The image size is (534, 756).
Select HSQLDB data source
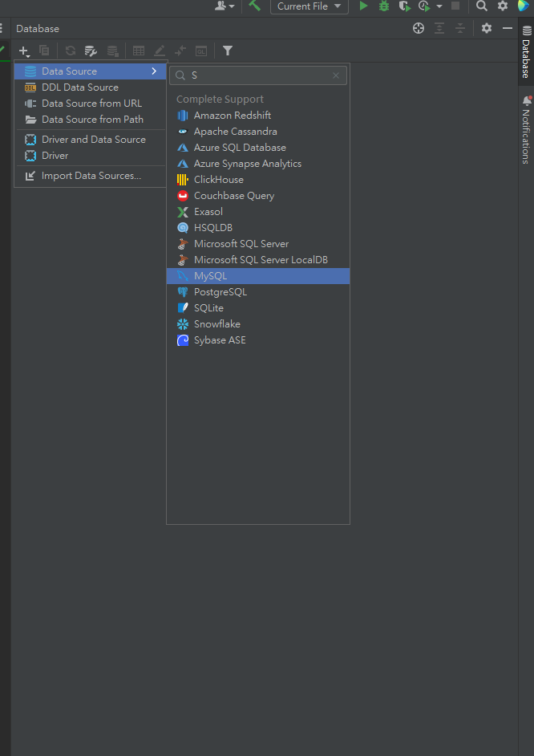click(258, 228)
